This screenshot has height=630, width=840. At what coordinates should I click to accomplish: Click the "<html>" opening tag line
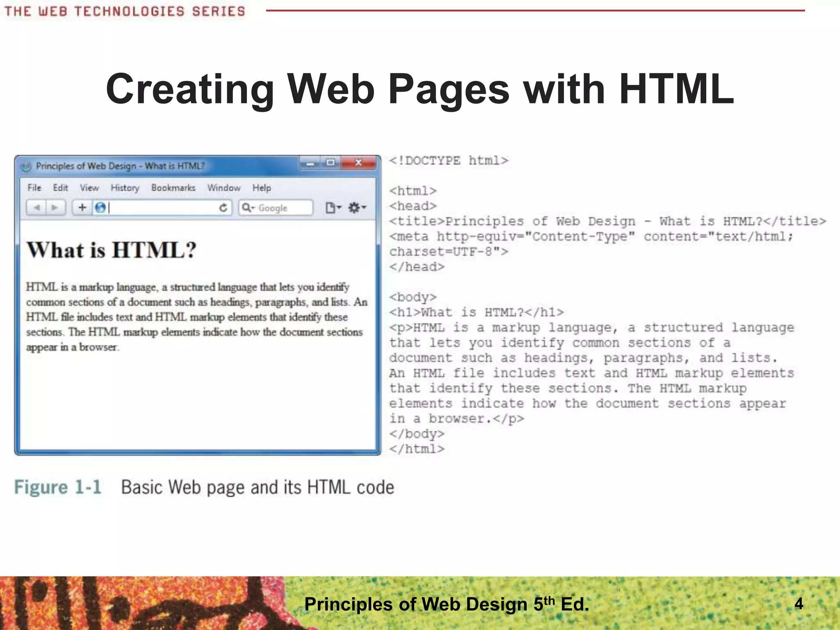click(x=413, y=191)
